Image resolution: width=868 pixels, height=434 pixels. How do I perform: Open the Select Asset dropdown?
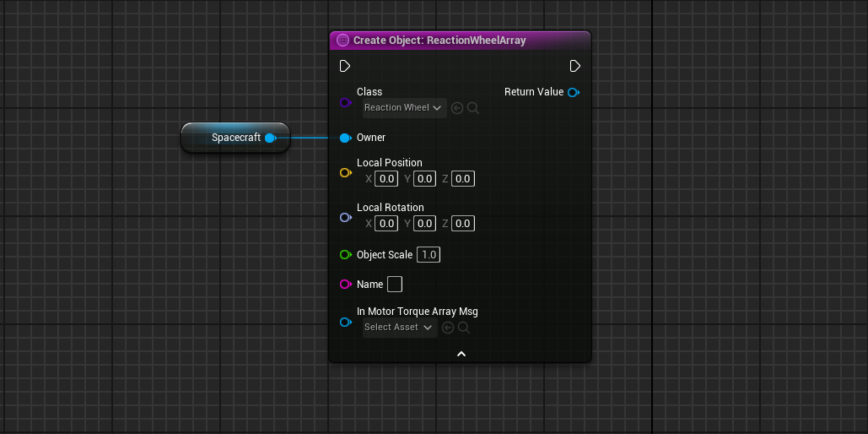tap(399, 328)
